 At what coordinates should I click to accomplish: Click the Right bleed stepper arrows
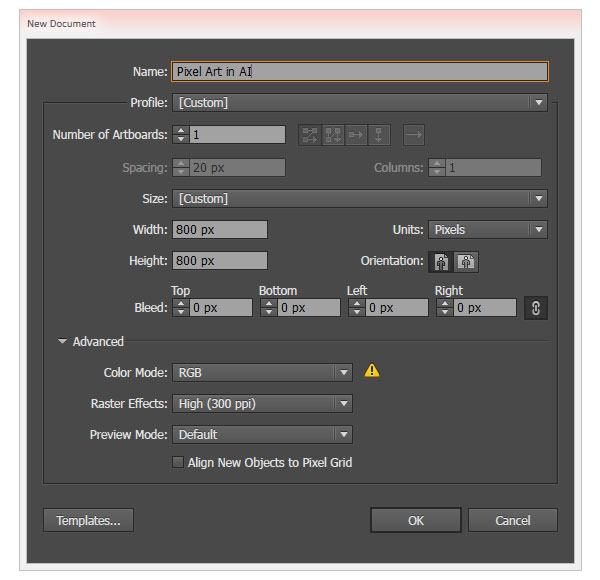[x=445, y=308]
